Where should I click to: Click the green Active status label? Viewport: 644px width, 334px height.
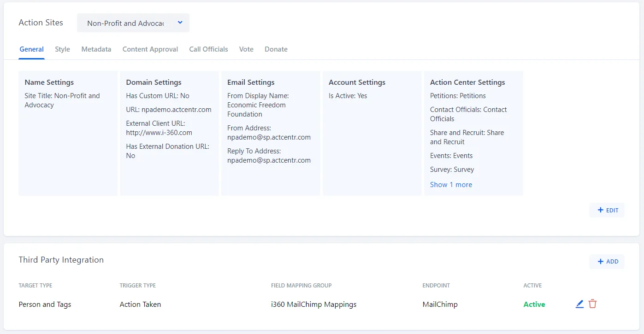pyautogui.click(x=534, y=305)
